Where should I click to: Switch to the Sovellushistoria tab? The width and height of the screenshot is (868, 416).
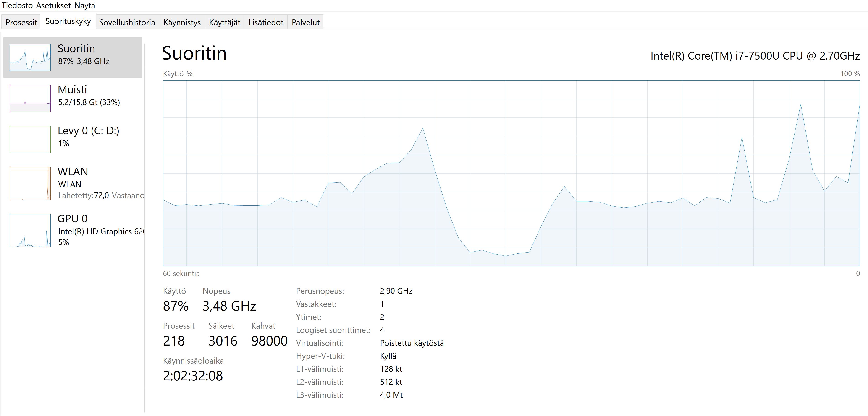[127, 22]
